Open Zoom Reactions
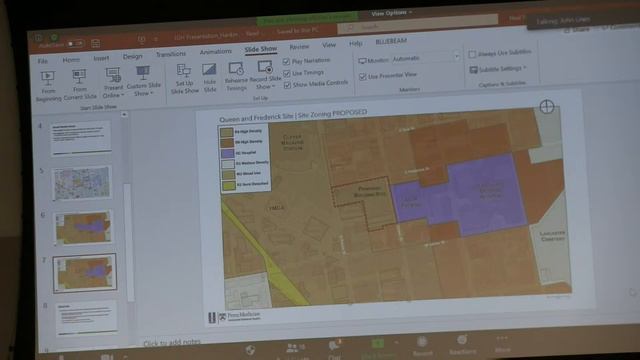Image resolution: width=640 pixels, height=360 pixels. (462, 345)
